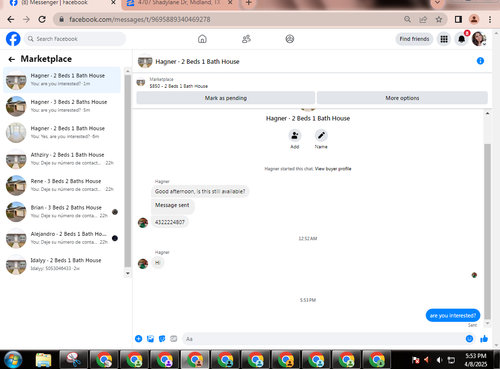Attach a photo using the image icon

point(150,339)
